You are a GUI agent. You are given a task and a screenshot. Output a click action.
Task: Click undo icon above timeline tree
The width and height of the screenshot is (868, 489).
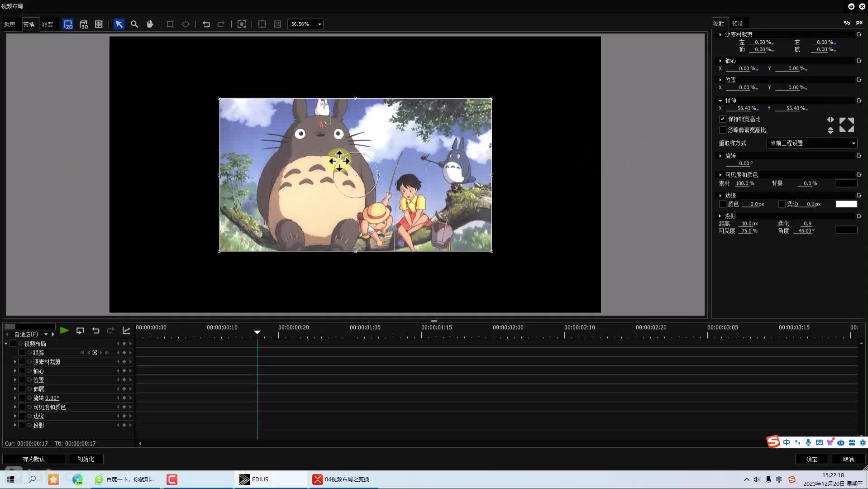click(x=95, y=331)
